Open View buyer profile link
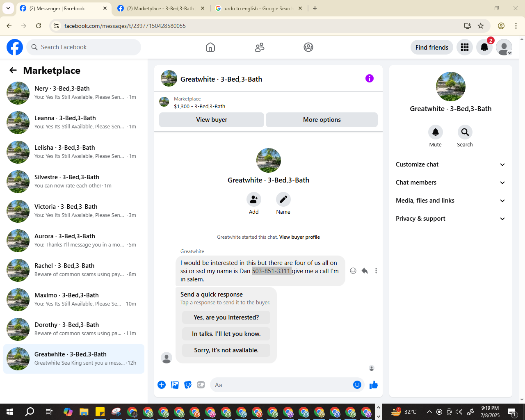The width and height of the screenshot is (525, 420). pyautogui.click(x=299, y=237)
